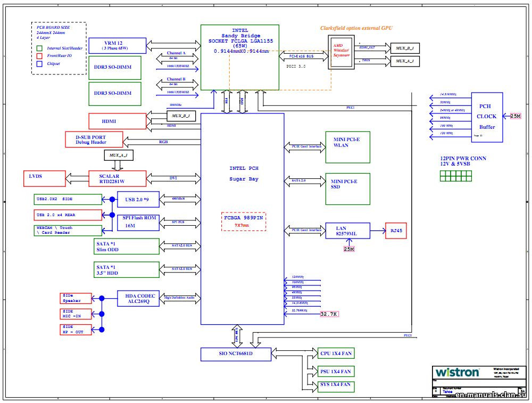
Task: Select the green Internal Slot/Header legend square
Action: (39, 48)
